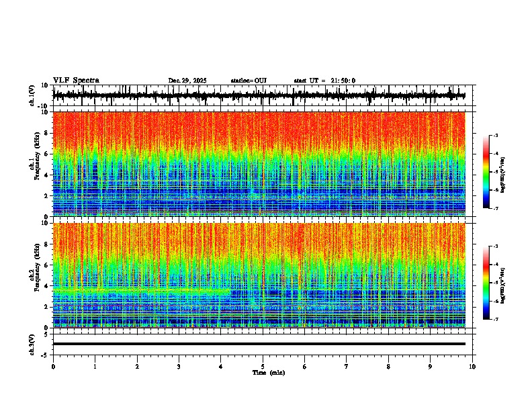This screenshot has height=411, width=532.
Task: Click the "Time (min)" axis label
Action: pos(269,373)
